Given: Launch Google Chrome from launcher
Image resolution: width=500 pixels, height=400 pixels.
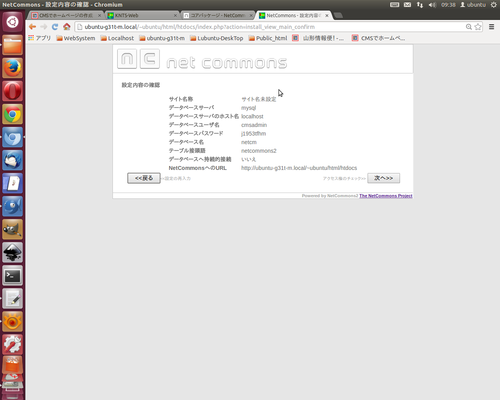Looking at the screenshot, I should (12, 114).
